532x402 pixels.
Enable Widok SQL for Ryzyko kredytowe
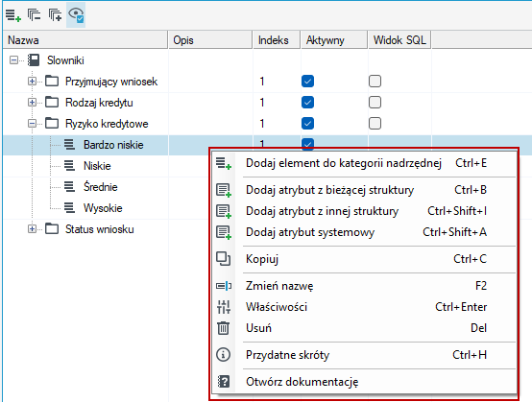[375, 124]
